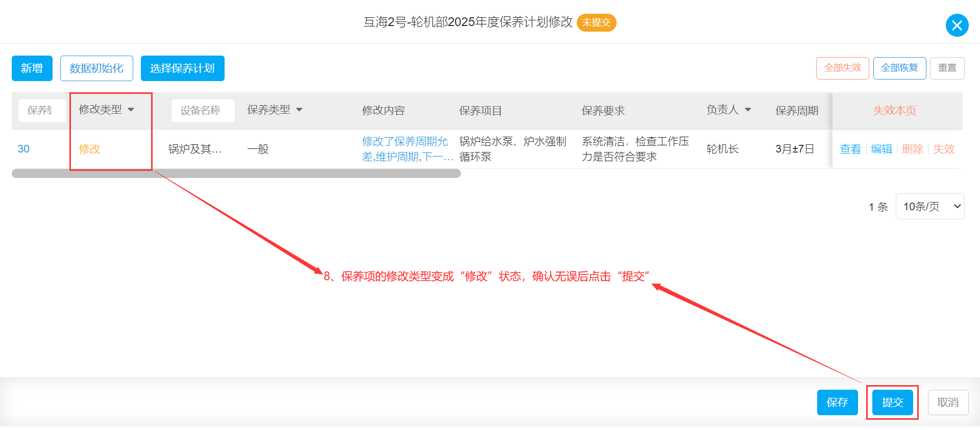980x430 pixels.
Task: Open the 负责人 column filter dropdown
Action: (x=748, y=110)
